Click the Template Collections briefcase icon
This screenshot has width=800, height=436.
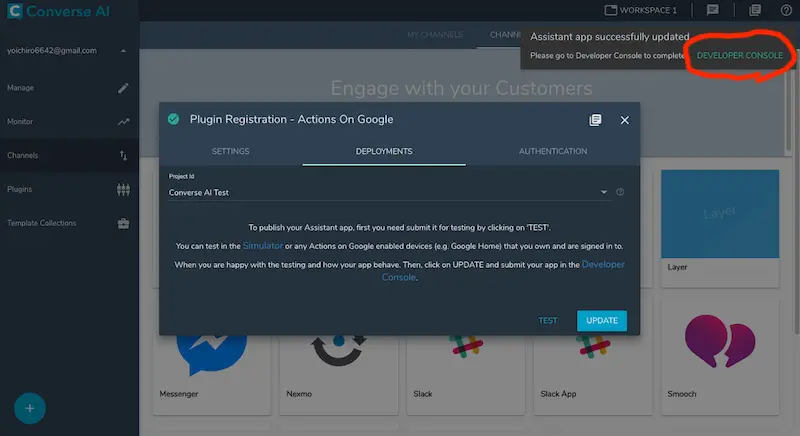coord(123,223)
